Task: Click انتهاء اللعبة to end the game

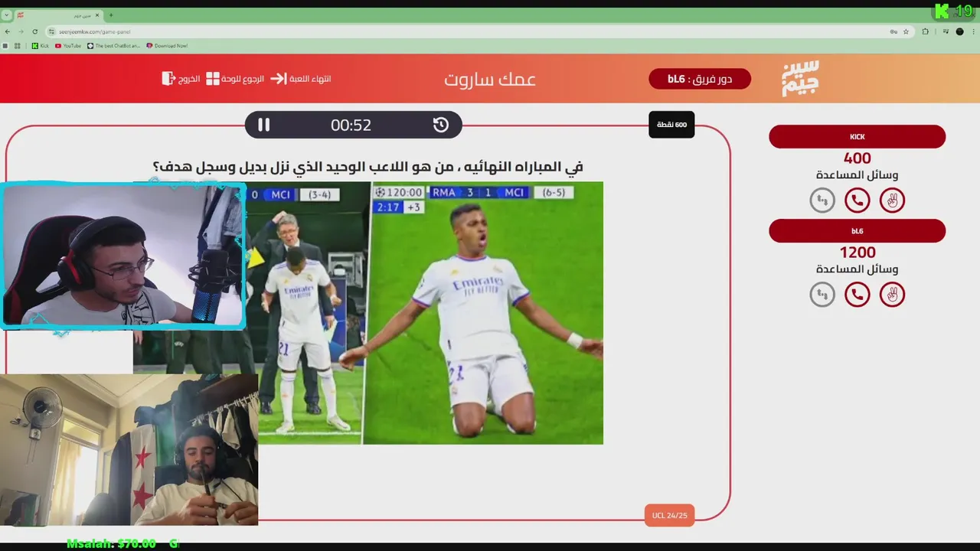Action: [x=301, y=79]
